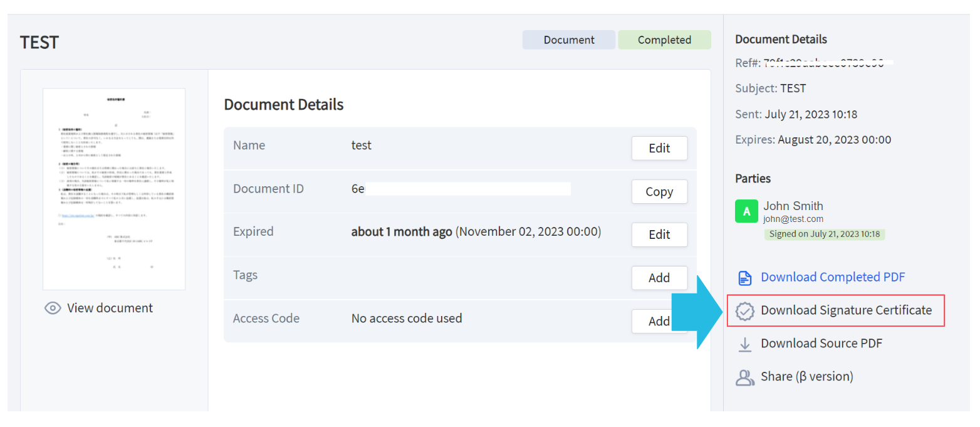Click the Share people icon

[x=745, y=376]
